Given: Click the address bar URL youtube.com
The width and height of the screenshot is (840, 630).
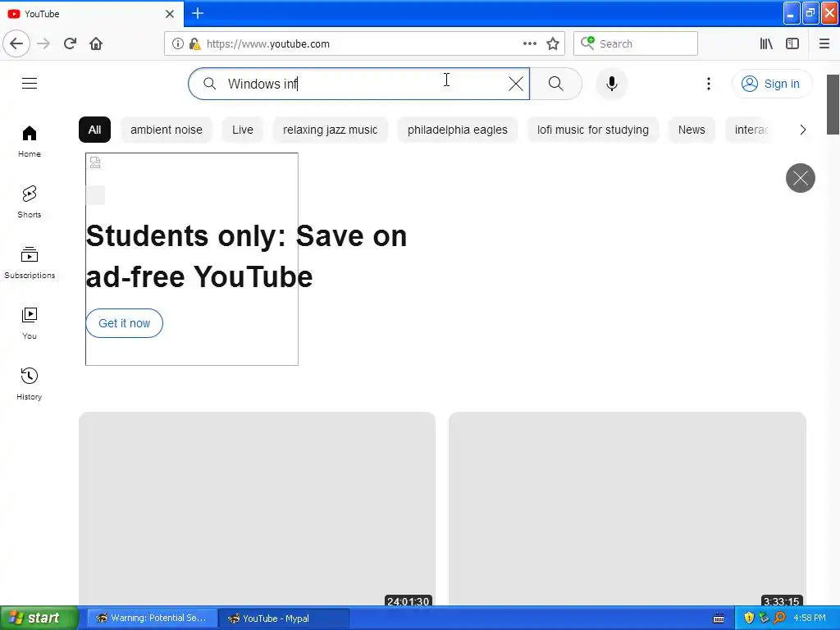Looking at the screenshot, I should point(268,44).
